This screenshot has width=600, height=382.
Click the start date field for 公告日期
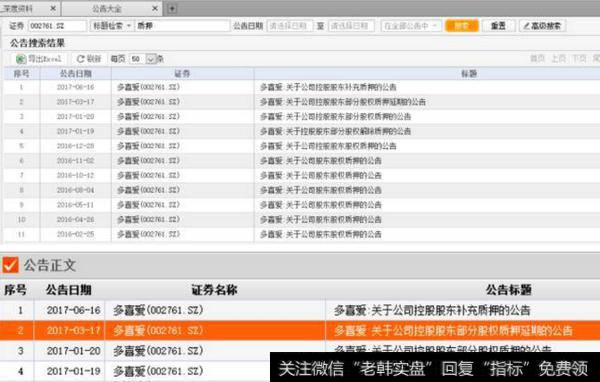point(289,26)
